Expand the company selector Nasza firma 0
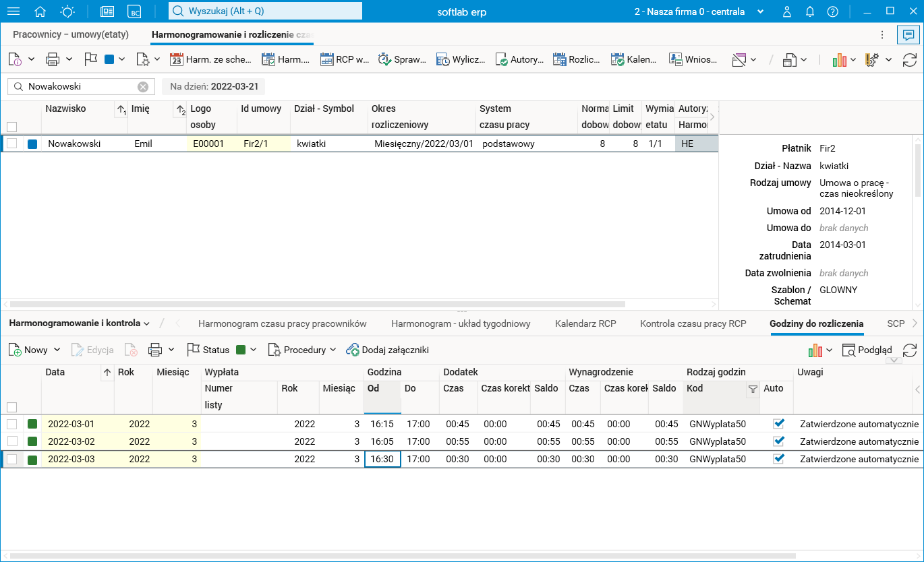 tap(761, 11)
